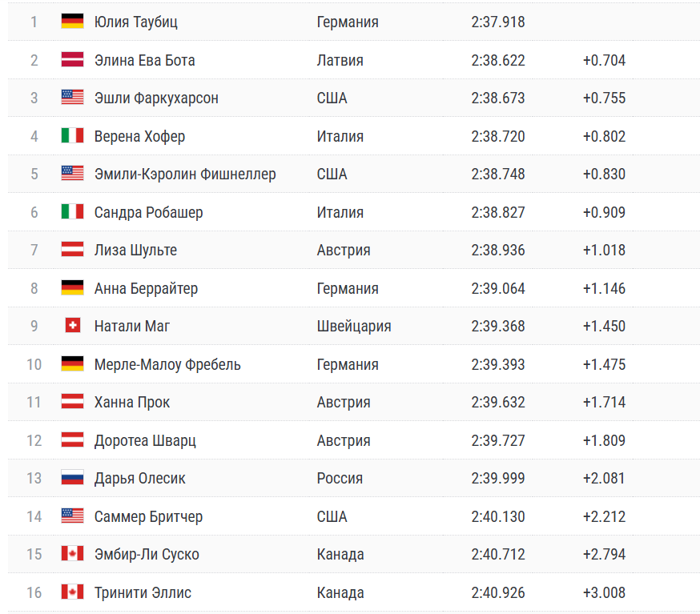This screenshot has height=614, width=700.
Task: Click the Latvian flag beside Элина Ева Бота
Action: point(72,60)
